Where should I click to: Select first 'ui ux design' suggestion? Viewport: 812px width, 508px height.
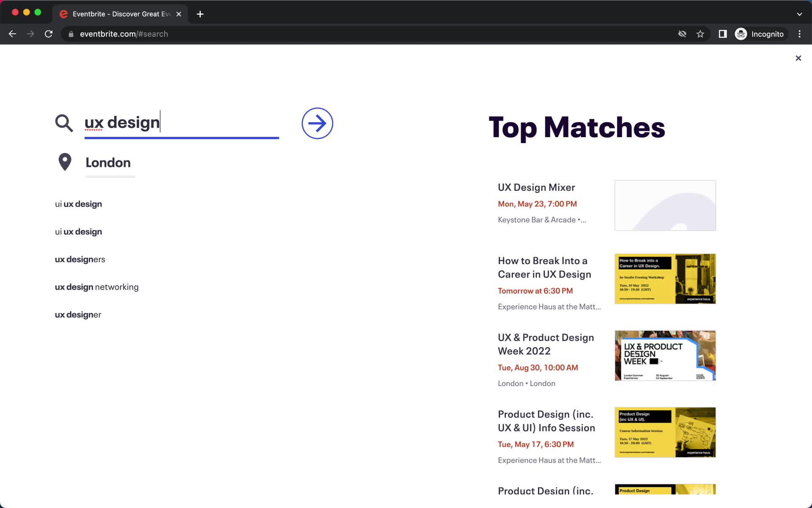[78, 204]
